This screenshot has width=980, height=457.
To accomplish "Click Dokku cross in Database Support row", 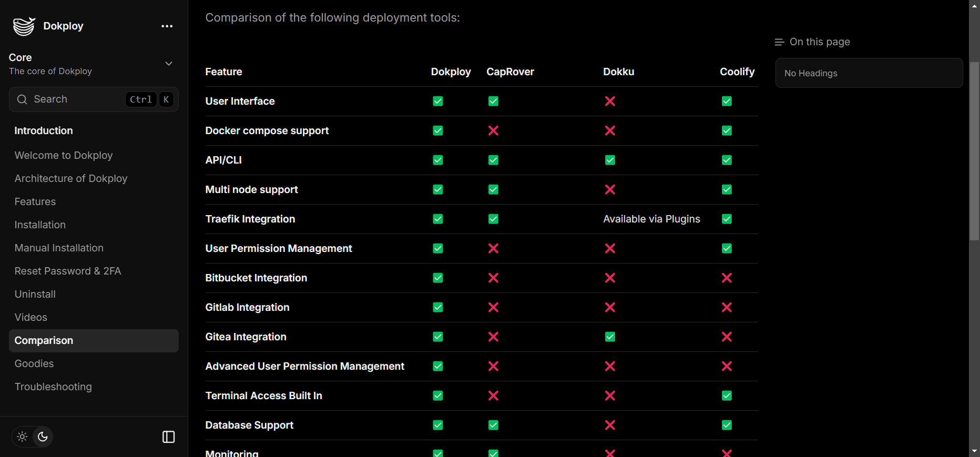I will (610, 425).
